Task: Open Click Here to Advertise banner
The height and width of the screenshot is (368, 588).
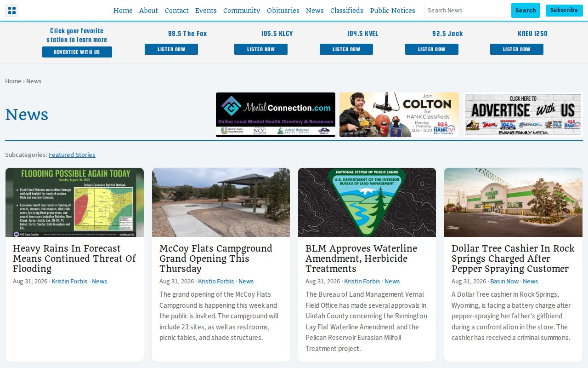Action: (523, 115)
